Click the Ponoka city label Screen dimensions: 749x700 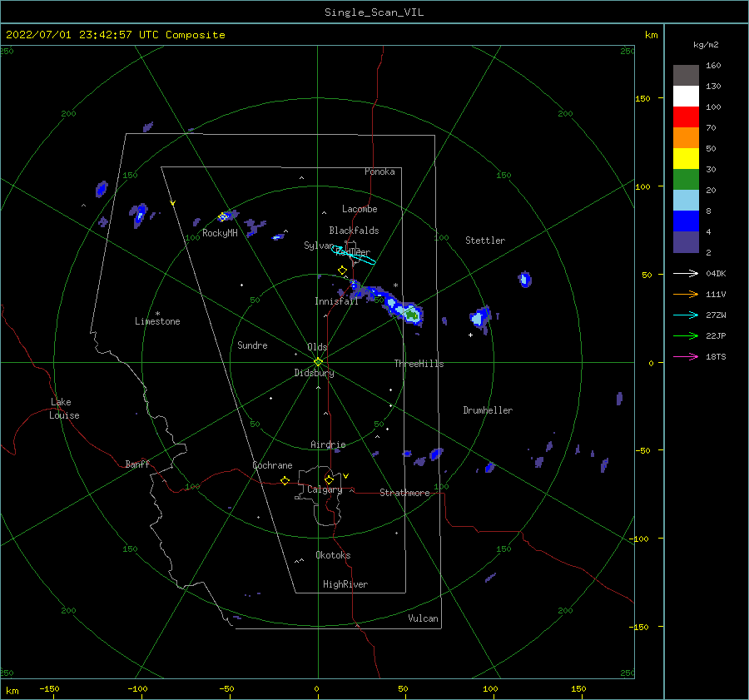(x=379, y=171)
